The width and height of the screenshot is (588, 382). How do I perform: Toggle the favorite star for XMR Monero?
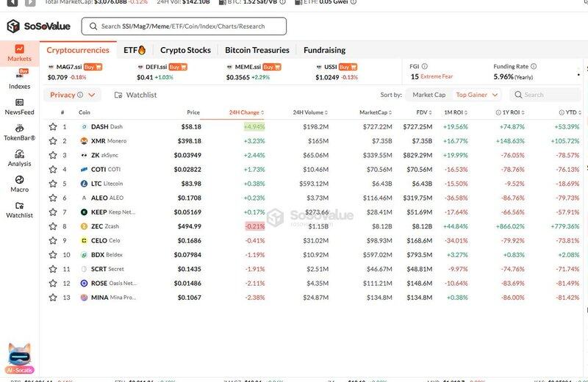53,141
